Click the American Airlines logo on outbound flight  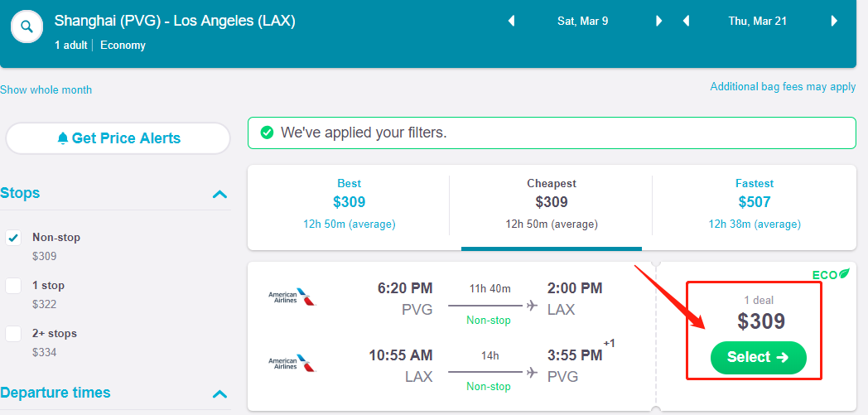pyautogui.click(x=292, y=297)
